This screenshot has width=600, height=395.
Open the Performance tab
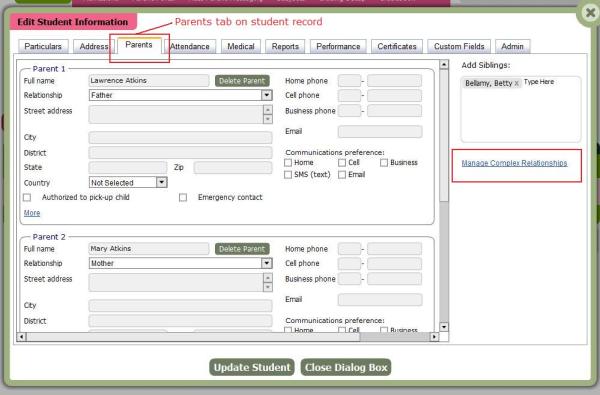coord(338,46)
